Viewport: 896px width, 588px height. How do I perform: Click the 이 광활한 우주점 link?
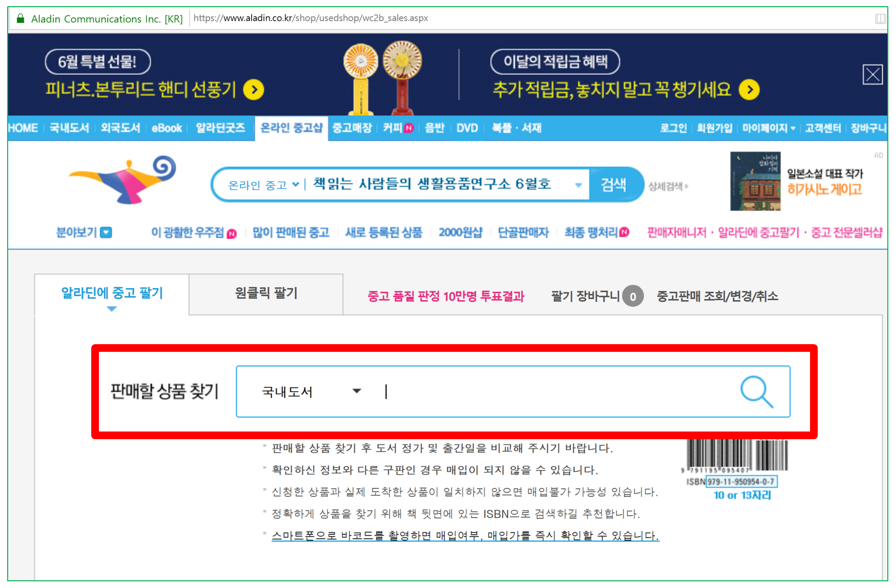point(194,233)
